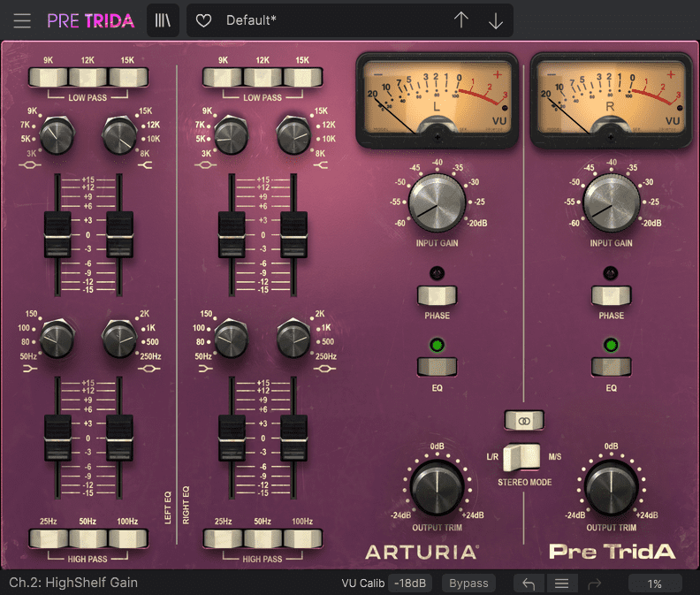Click the 1% CPU meter
This screenshot has height=595, width=700.
pos(655,584)
